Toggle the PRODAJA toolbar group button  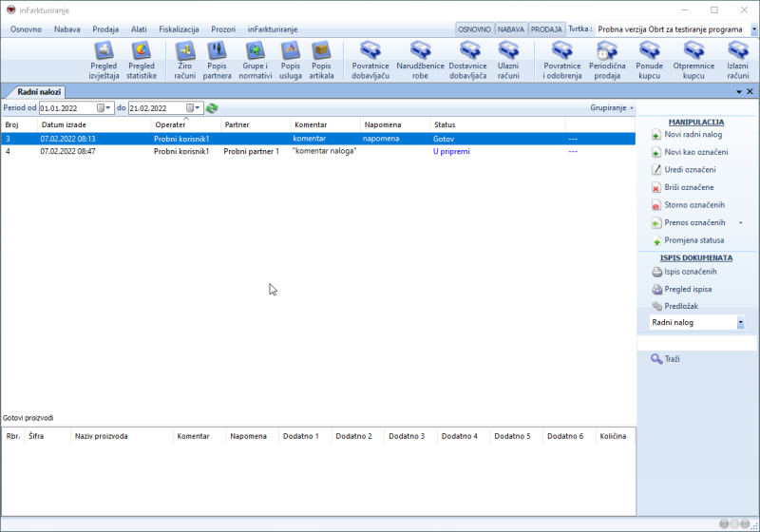pos(546,29)
